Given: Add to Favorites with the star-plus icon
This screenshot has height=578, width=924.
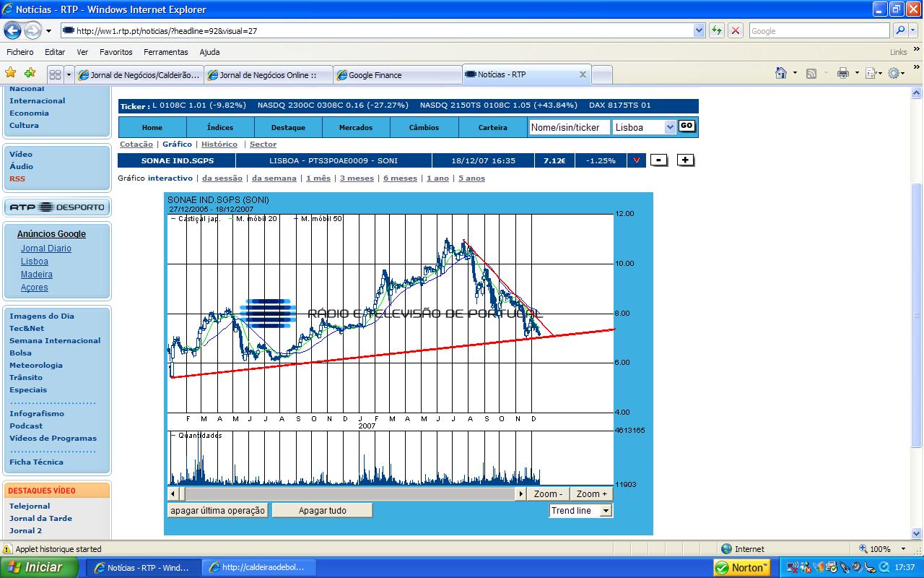Looking at the screenshot, I should point(30,73).
